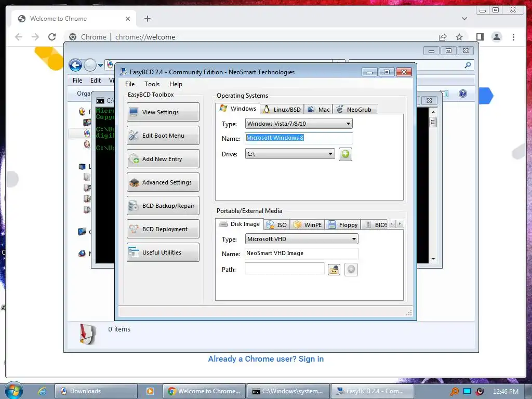
Task: Click the command prompt window title icon
Action: pyautogui.click(x=100, y=101)
